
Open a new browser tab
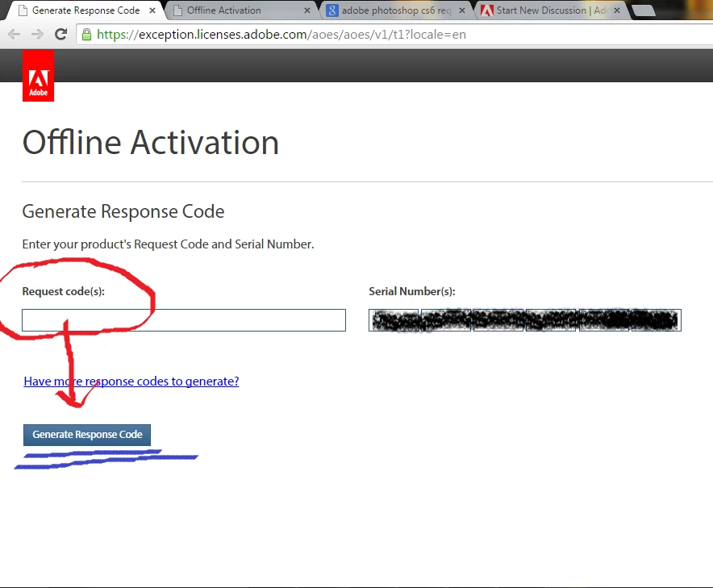[x=644, y=10]
